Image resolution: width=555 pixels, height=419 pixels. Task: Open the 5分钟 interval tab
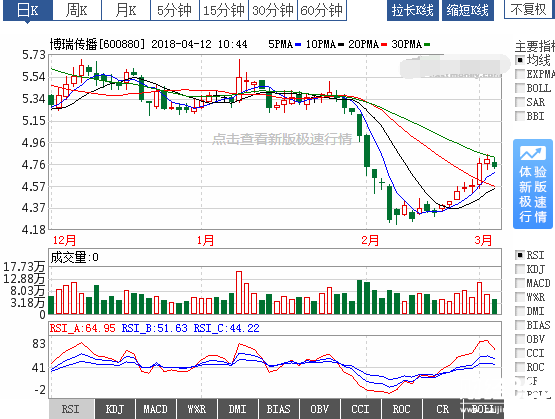175,10
